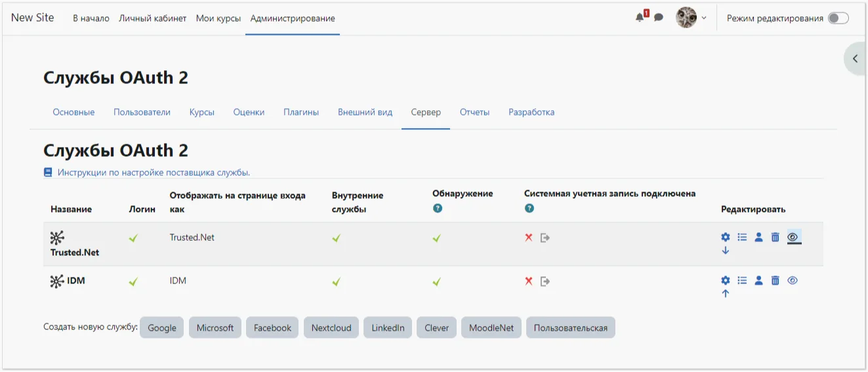This screenshot has height=372, width=868.
Task: Hide the Trusted.Net service with eye icon
Action: (x=794, y=238)
